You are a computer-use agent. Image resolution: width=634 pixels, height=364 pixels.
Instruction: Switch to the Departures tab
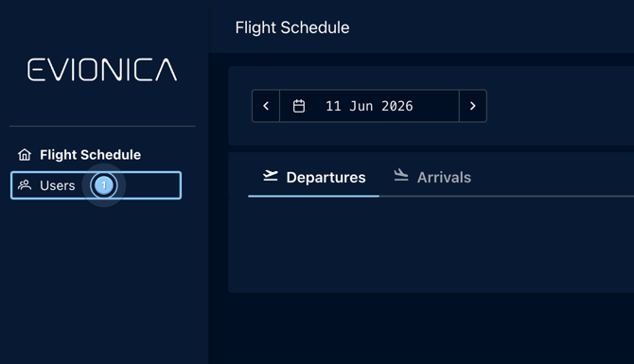point(314,178)
